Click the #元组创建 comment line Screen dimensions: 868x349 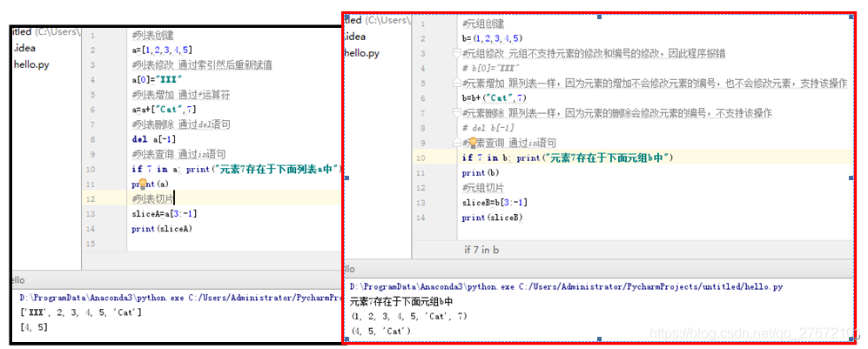coord(483,23)
